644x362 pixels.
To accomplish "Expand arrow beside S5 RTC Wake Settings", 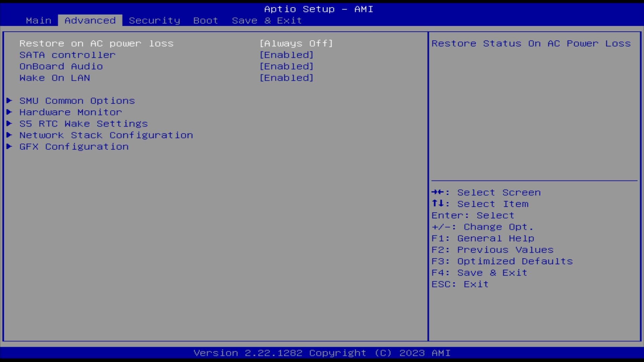I will click(x=9, y=123).
